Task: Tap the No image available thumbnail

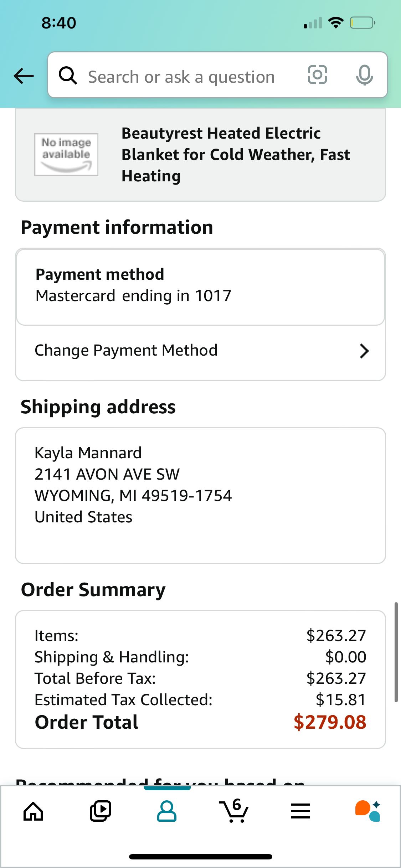Action: (66, 155)
